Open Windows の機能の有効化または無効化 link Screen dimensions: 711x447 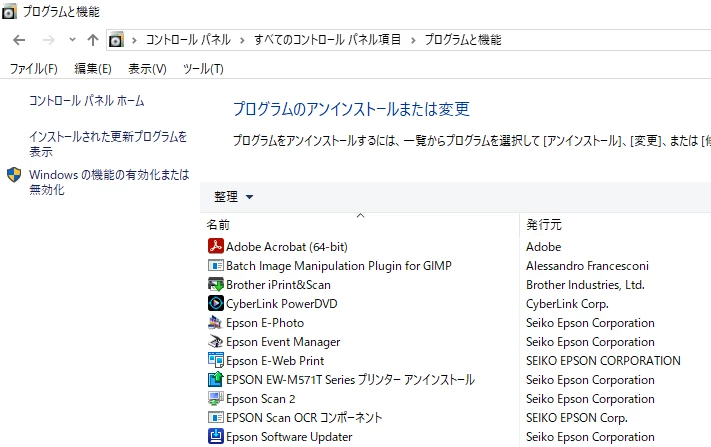point(109,182)
